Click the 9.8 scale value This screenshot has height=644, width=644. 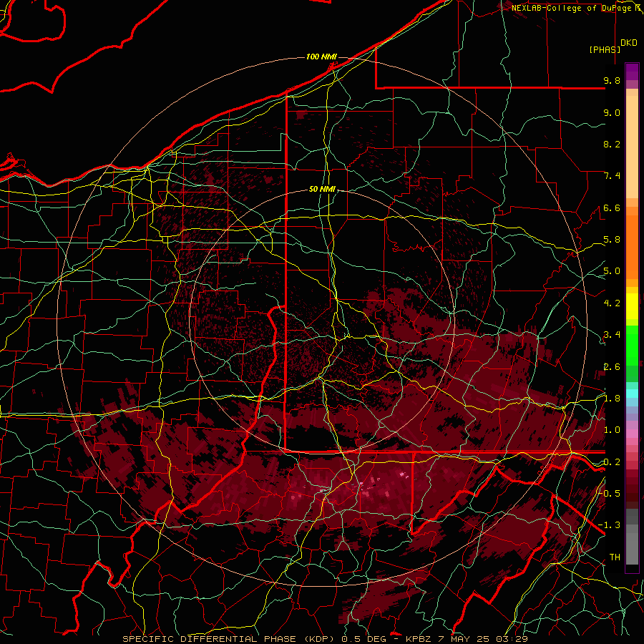tap(612, 80)
